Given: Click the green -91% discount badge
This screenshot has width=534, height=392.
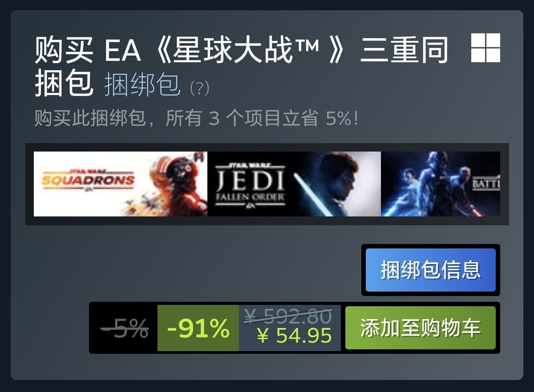Looking at the screenshot, I should click(x=198, y=328).
